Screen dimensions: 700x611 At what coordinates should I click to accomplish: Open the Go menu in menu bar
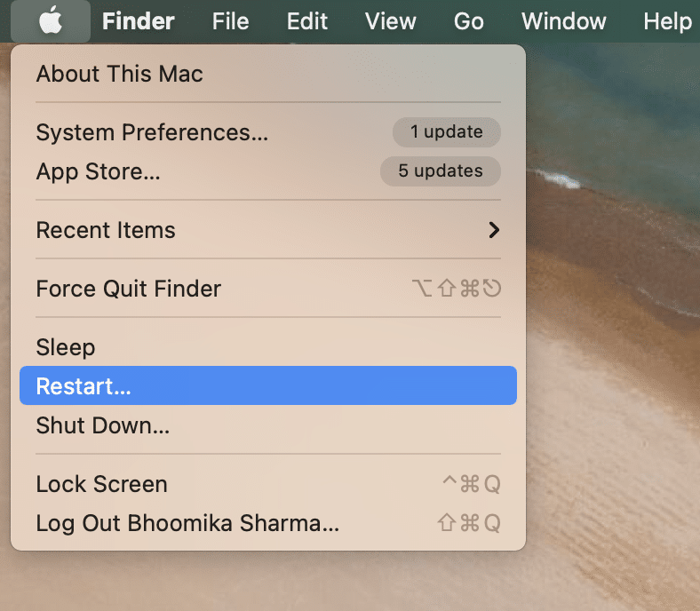coord(468,20)
